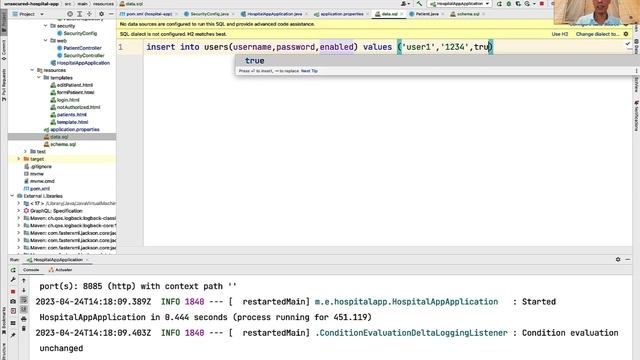
Task: Open SecurityController in project tree
Action: point(84,55)
